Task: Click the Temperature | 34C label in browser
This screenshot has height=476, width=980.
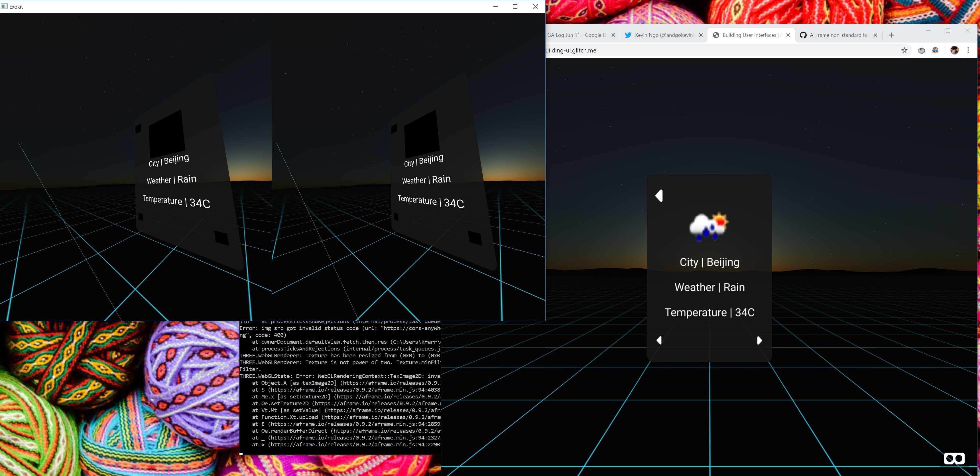Action: coord(709,312)
